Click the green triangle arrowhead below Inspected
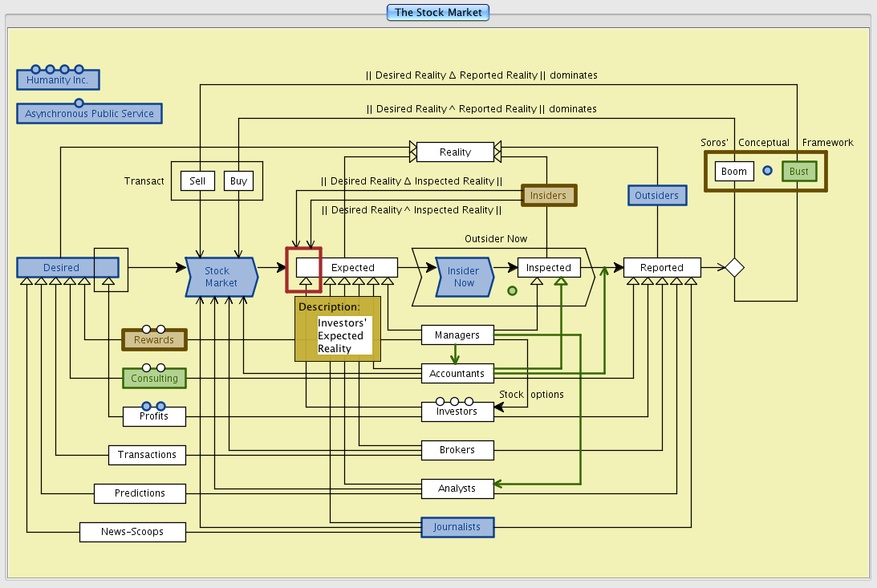The height and width of the screenshot is (588, 877). coord(561,280)
